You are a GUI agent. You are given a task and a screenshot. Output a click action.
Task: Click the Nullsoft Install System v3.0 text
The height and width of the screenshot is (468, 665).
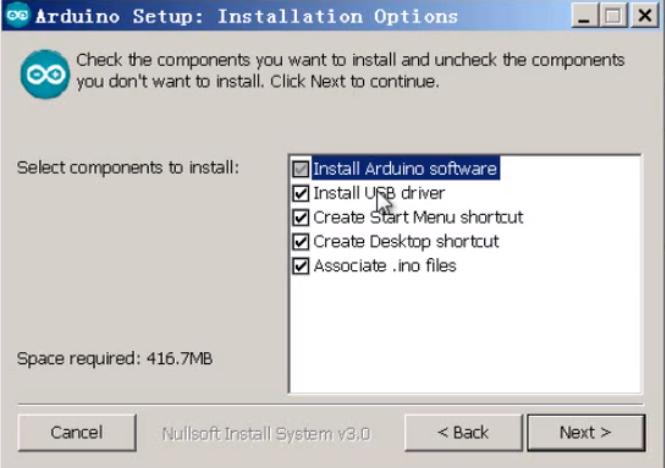(x=266, y=434)
